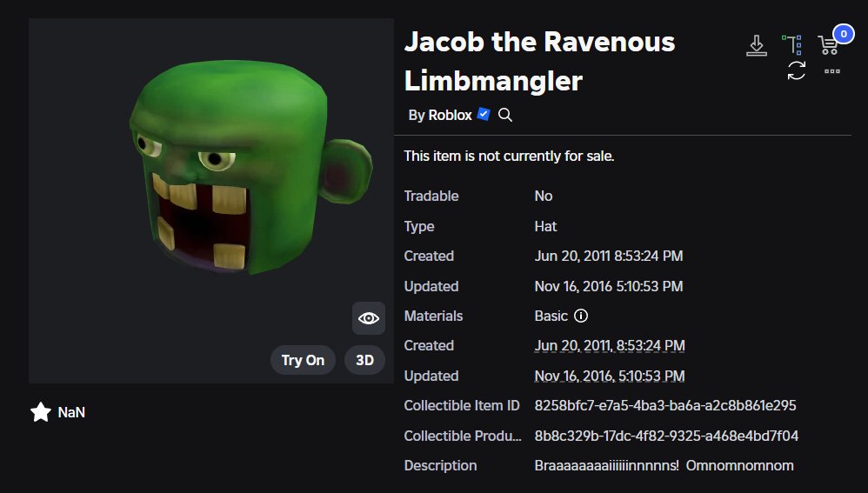Image resolution: width=868 pixels, height=493 pixels.
Task: Click the first Created date without underline
Action: [608, 256]
